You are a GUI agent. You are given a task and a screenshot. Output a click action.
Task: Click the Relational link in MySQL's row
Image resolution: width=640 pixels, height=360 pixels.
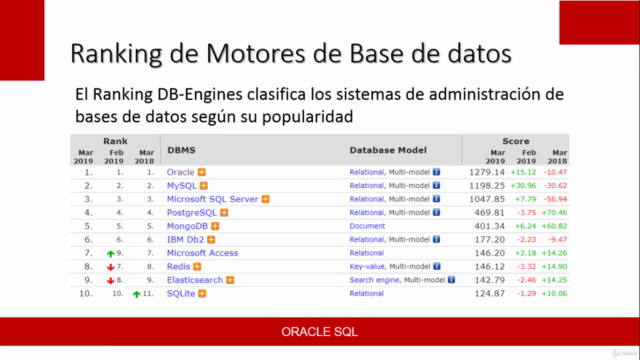tap(367, 186)
